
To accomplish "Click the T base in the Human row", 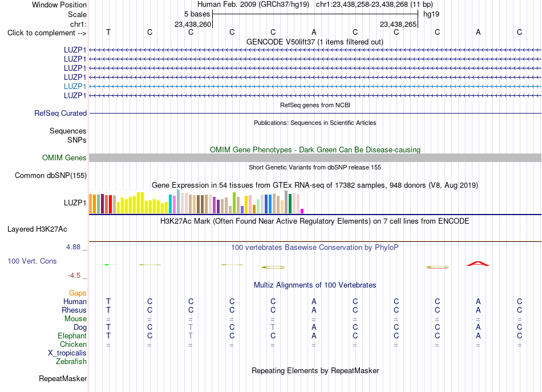I will click(108, 302).
